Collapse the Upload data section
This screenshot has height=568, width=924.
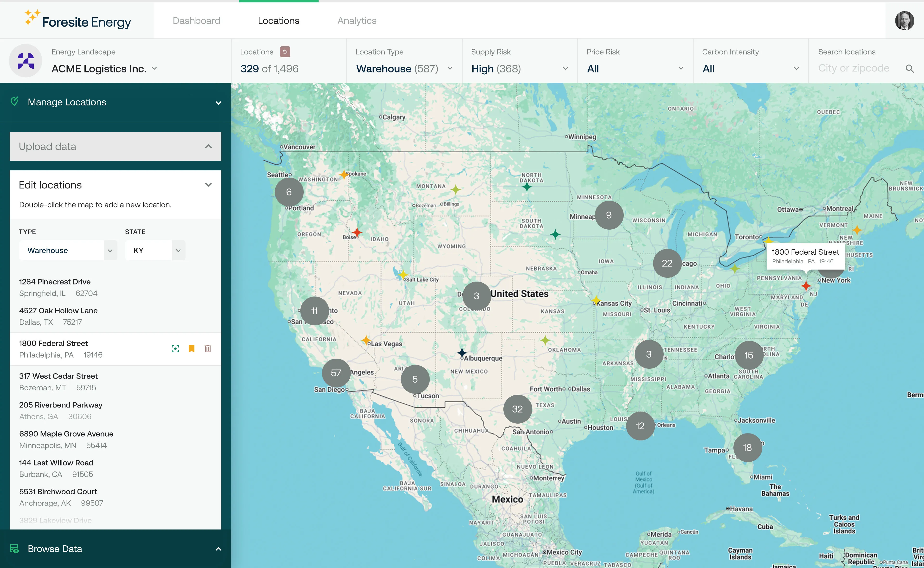pos(208,147)
